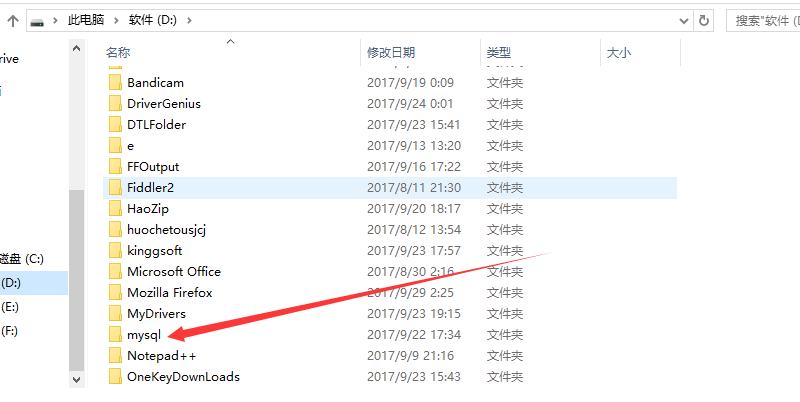Viewport: 800px width, 402px height.
Task: Click the Notepad++ folder name
Action: point(162,356)
